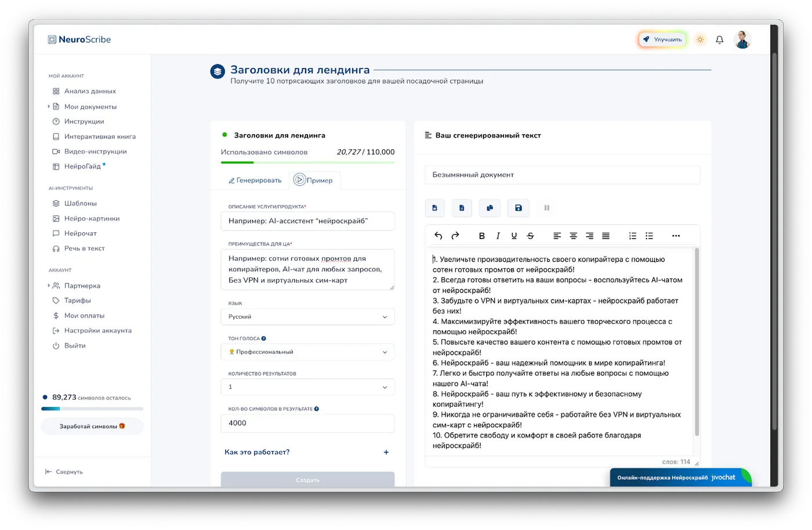
Task: Save the document with the floppy disk icon
Action: pyautogui.click(x=519, y=208)
